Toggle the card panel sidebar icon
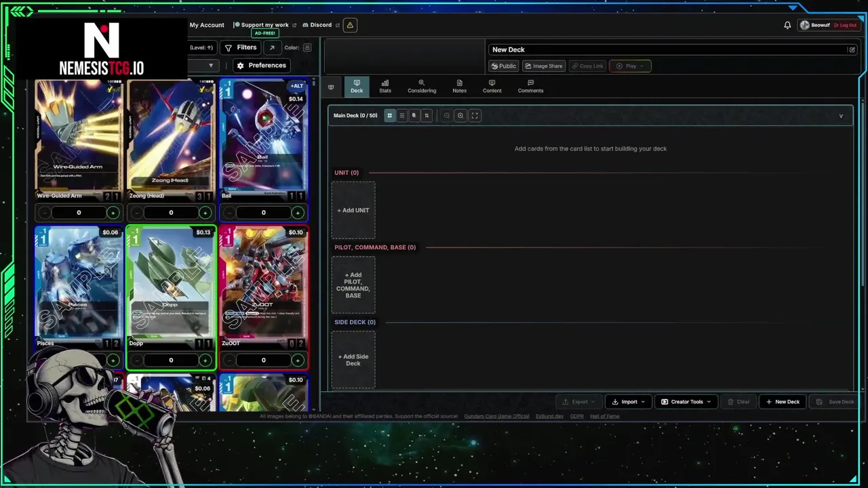Image resolution: width=868 pixels, height=488 pixels. coord(331,87)
